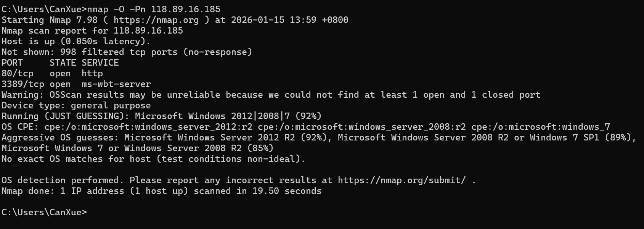Open the nmap.org/submit report link

click(x=401, y=180)
